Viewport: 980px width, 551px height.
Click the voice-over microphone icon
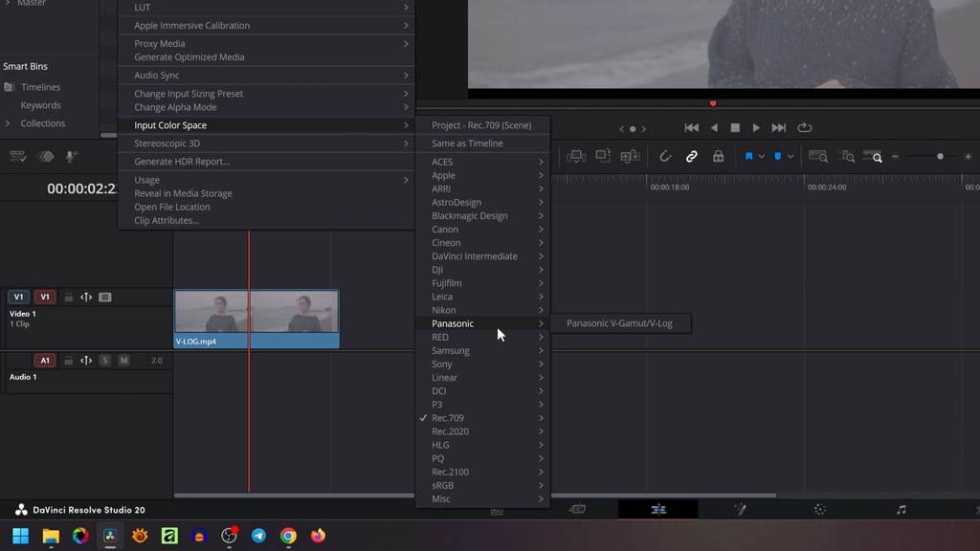72,156
